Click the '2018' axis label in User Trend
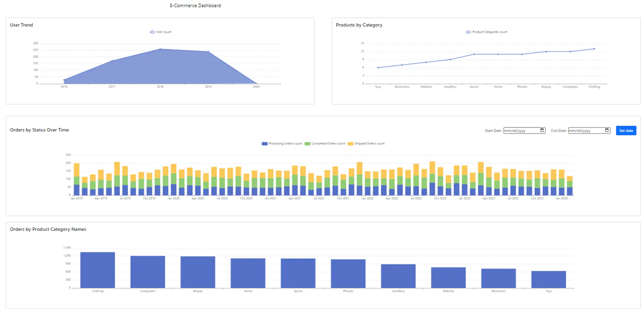 tap(160, 87)
